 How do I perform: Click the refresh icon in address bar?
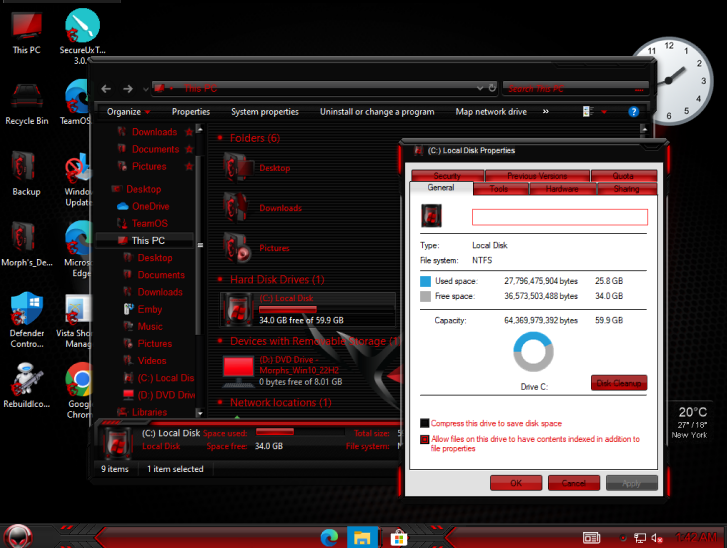492,88
